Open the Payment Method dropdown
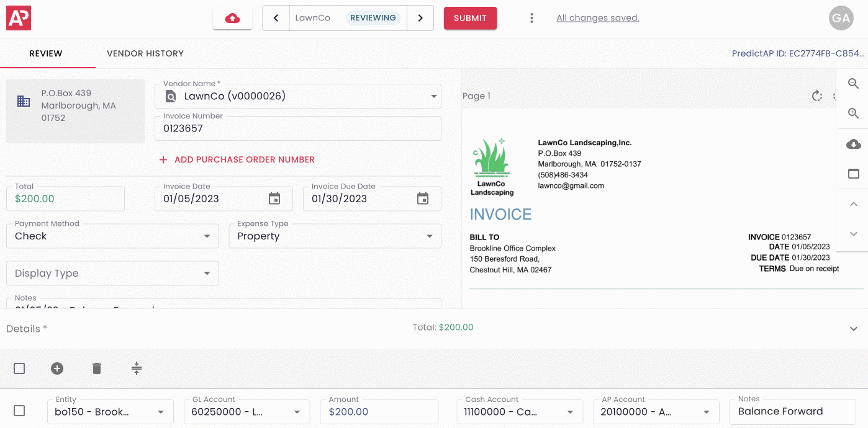 pyautogui.click(x=112, y=236)
